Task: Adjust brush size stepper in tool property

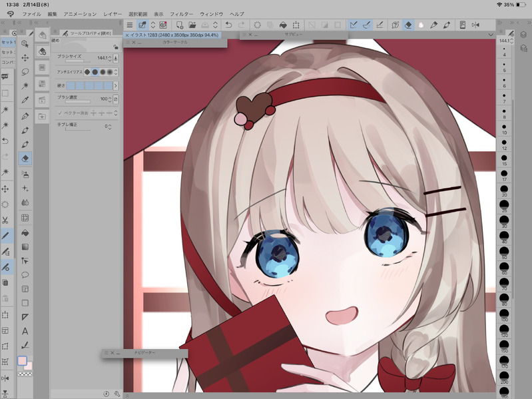Action: coord(110,59)
